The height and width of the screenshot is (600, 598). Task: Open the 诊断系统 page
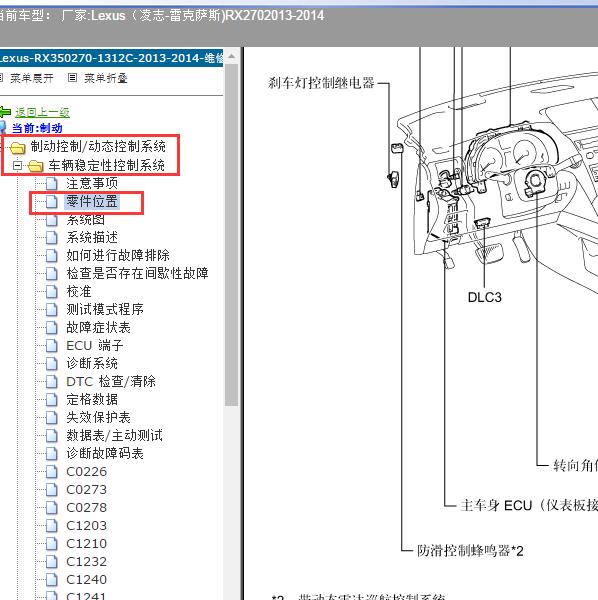(92, 363)
